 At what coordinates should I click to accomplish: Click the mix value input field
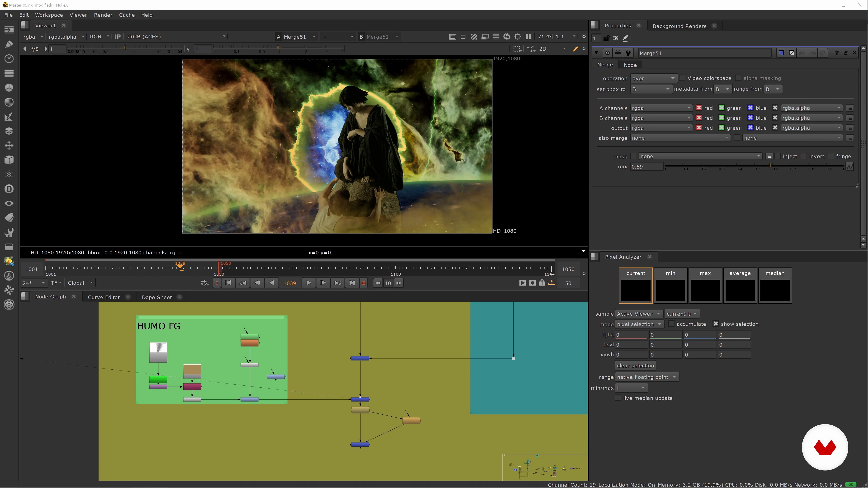646,166
